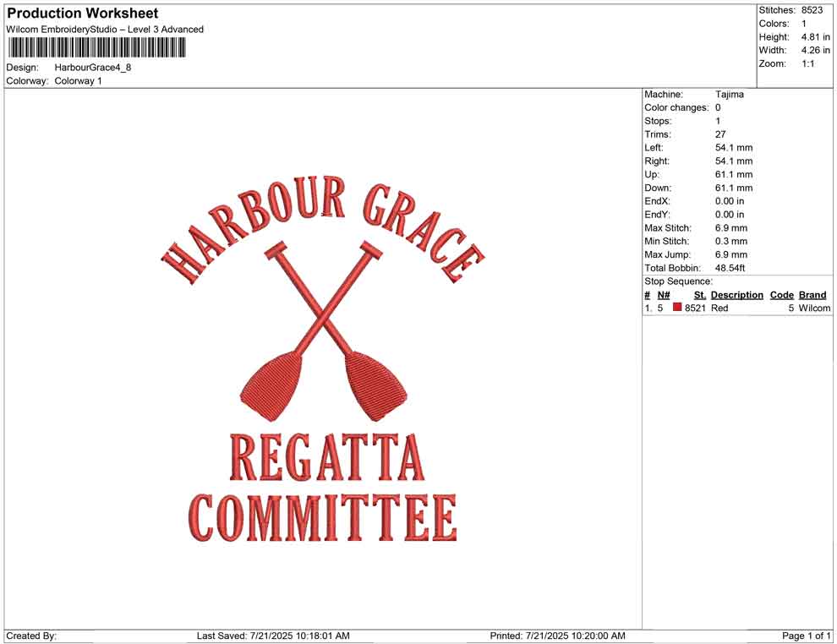This screenshot has height=644, width=837.
Task: Select the Left extent value "54.1 mm"
Action: 734,148
